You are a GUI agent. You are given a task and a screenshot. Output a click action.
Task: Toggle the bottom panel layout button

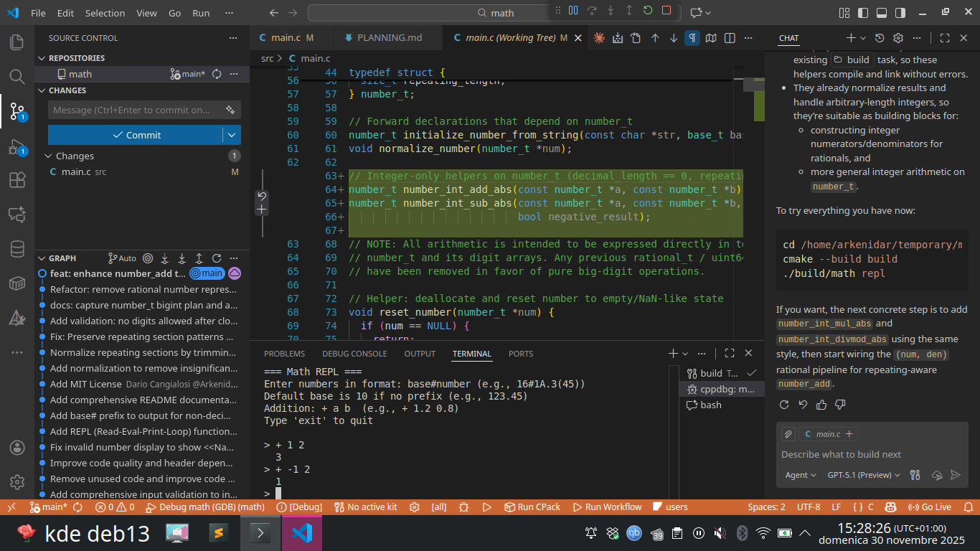pyautogui.click(x=881, y=13)
